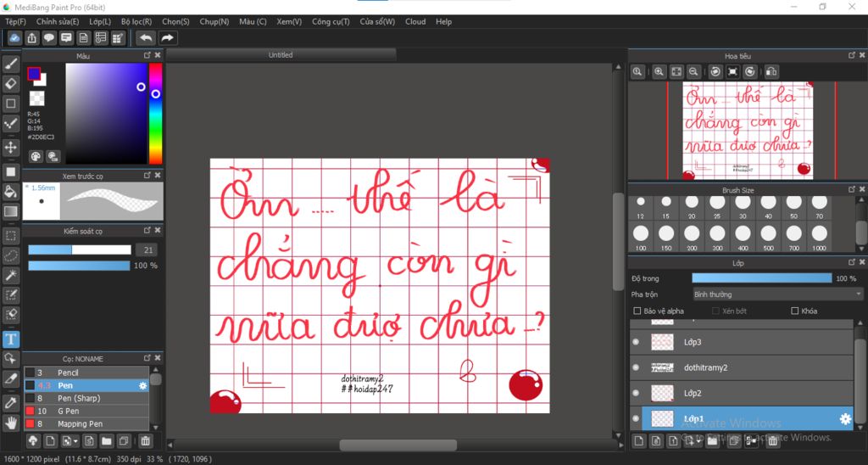Click zoom in icon in Hoa tiêu panel

pyautogui.click(x=659, y=71)
